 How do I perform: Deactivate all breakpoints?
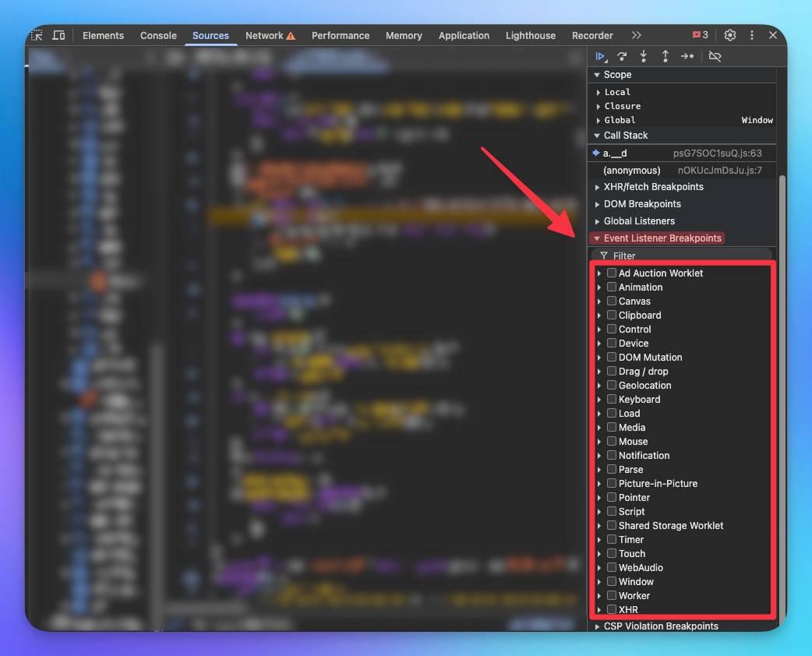(x=715, y=56)
